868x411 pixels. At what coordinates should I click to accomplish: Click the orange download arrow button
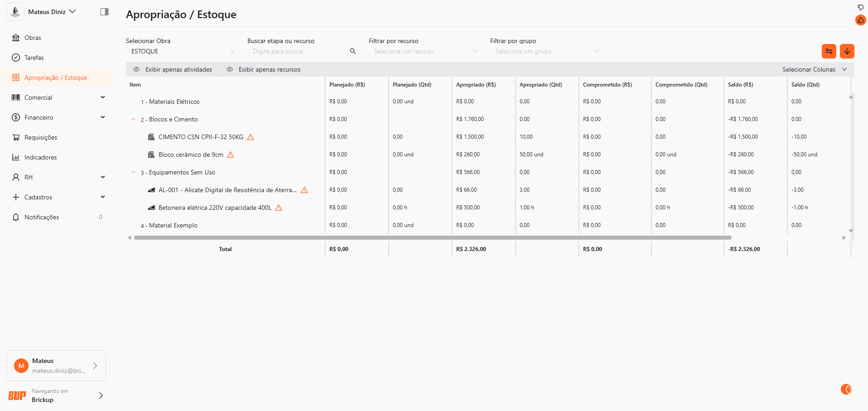click(847, 51)
